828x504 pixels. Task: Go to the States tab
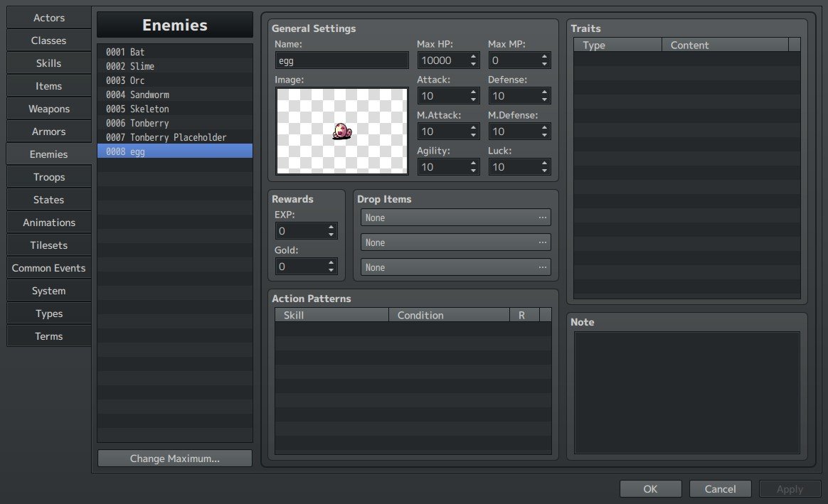pos(48,200)
